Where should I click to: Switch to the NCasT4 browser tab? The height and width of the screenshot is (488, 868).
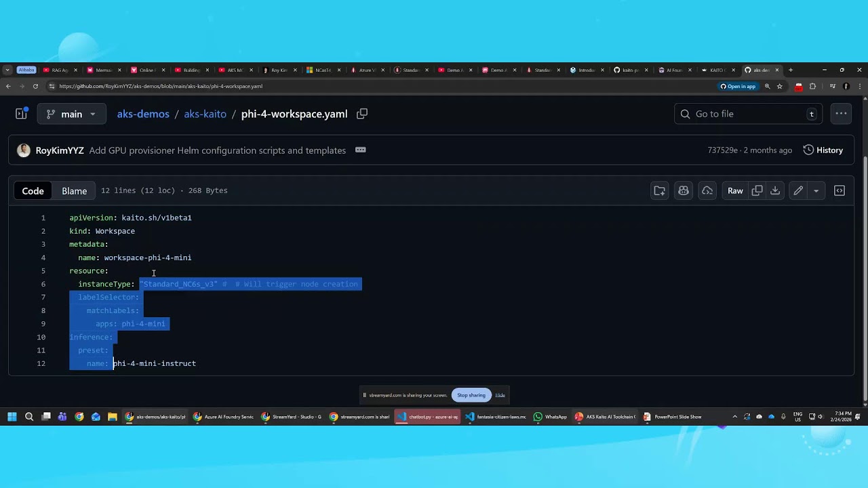tap(324, 70)
